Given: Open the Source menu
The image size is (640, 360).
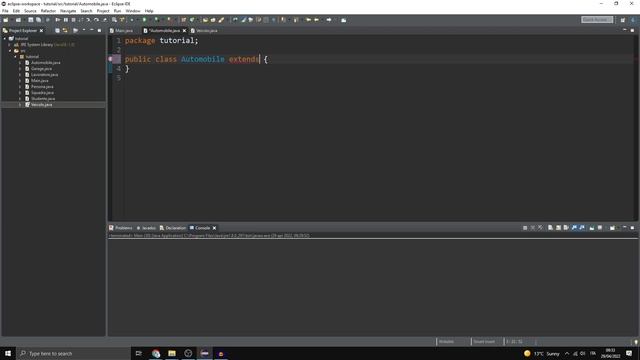Looking at the screenshot, I should 30,11.
